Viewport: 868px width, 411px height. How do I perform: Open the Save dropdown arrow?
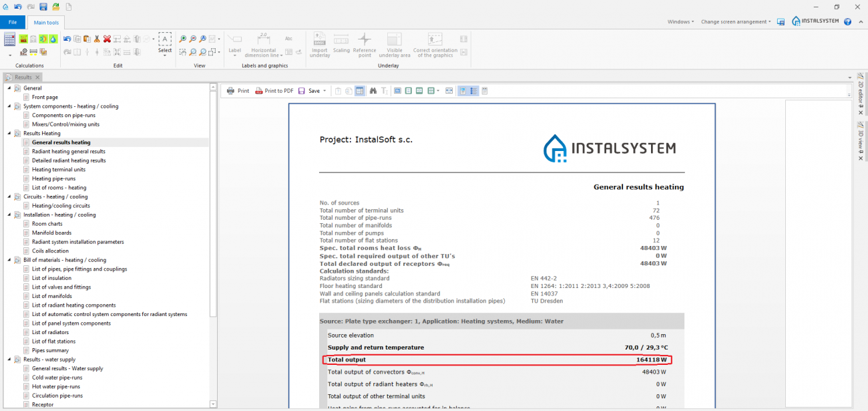pos(324,91)
